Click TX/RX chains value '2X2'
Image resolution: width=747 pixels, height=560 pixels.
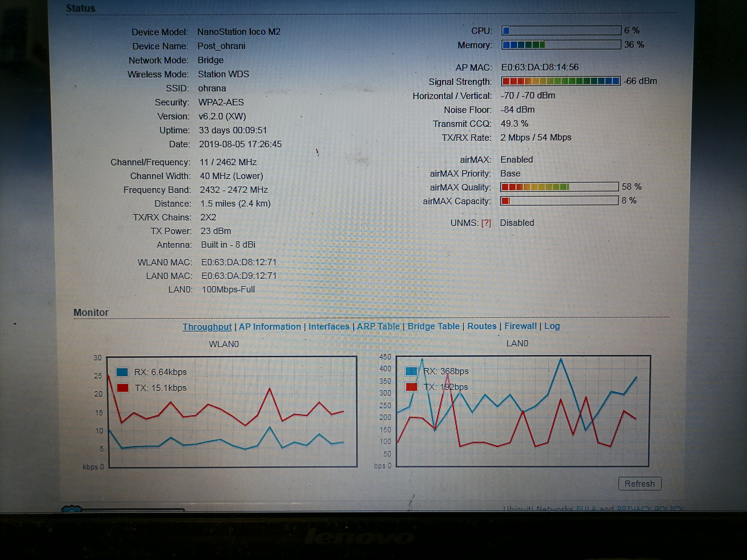point(208,217)
